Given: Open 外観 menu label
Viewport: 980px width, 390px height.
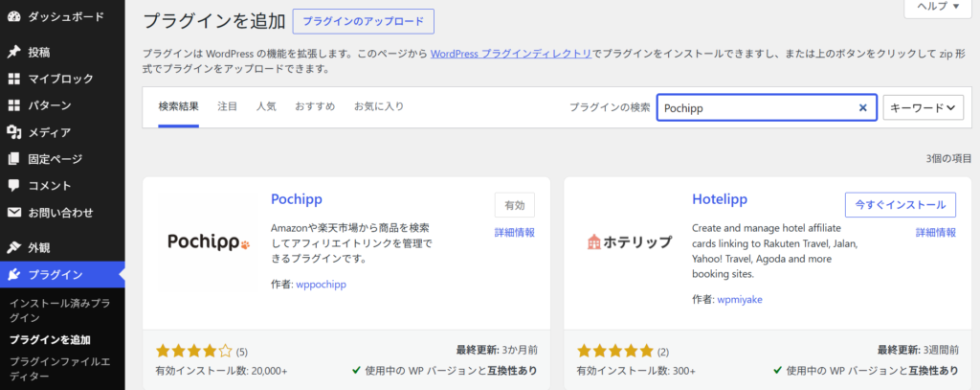Looking at the screenshot, I should [x=38, y=247].
